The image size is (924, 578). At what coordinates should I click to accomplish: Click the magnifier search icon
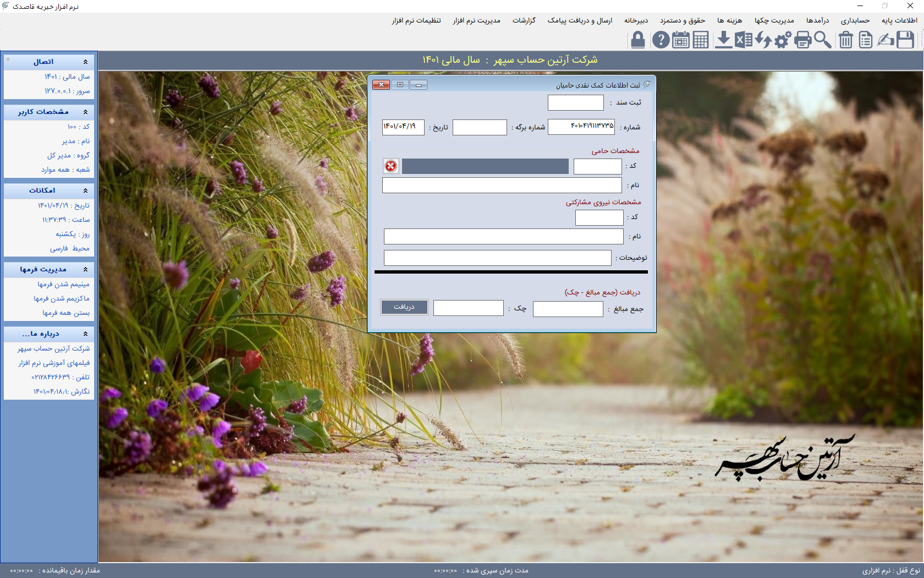(x=823, y=40)
